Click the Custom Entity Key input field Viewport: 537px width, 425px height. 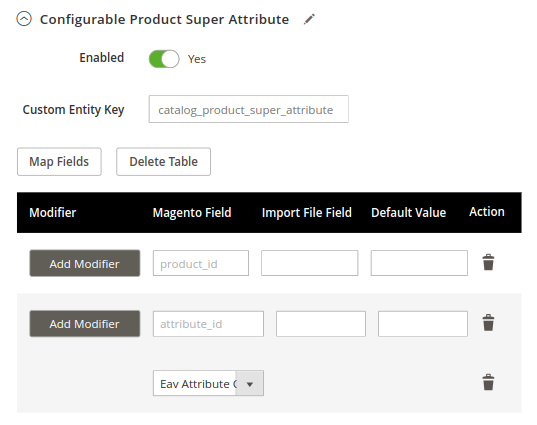[x=249, y=109]
